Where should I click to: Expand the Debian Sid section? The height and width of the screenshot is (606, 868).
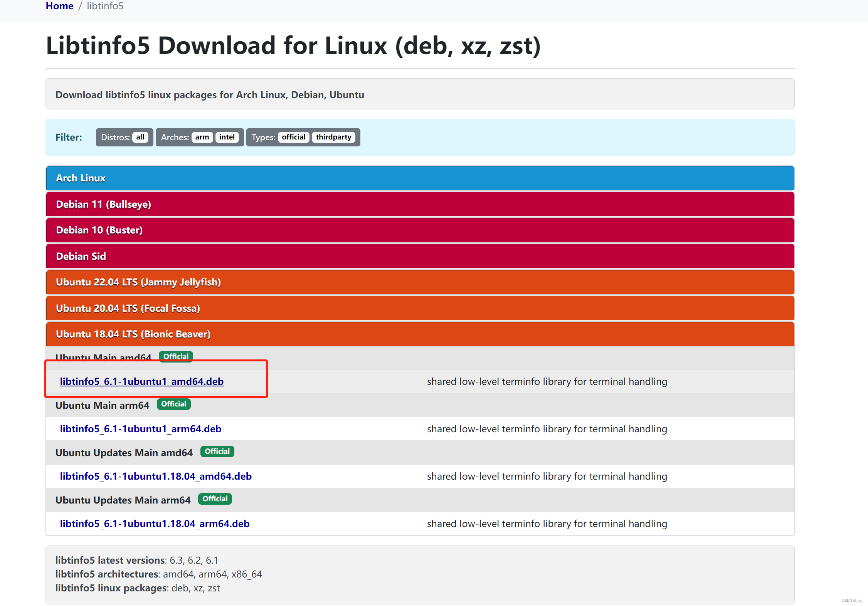click(x=81, y=256)
